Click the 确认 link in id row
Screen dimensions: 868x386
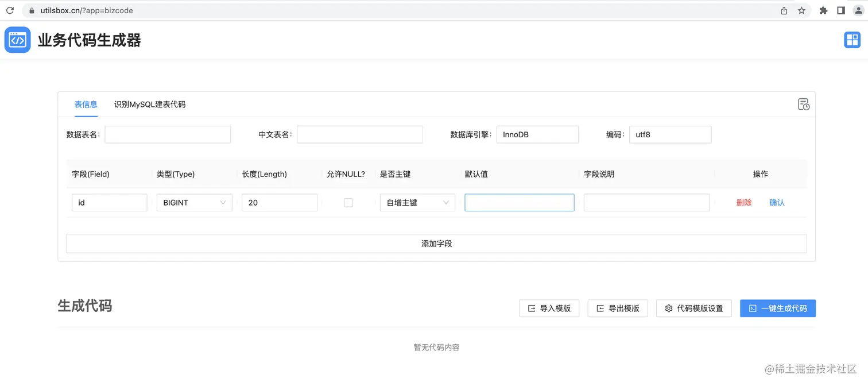click(777, 203)
